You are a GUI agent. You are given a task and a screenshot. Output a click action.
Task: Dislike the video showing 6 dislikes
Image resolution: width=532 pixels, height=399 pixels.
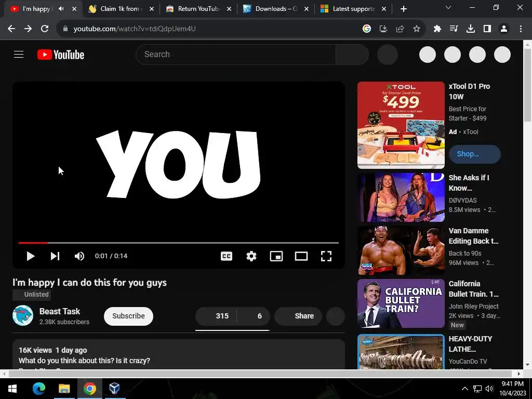tap(254, 316)
